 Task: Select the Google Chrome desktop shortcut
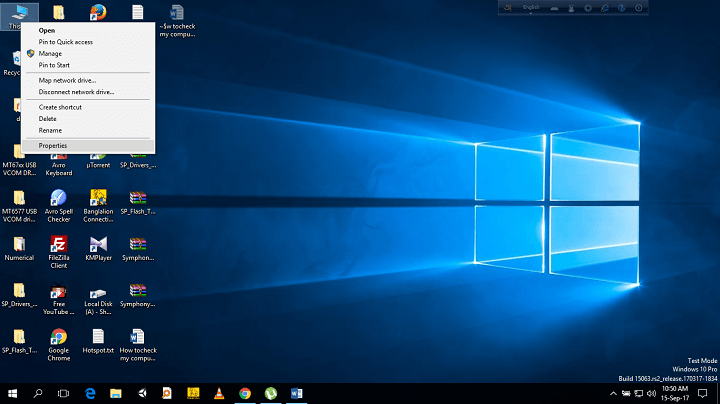(59, 345)
